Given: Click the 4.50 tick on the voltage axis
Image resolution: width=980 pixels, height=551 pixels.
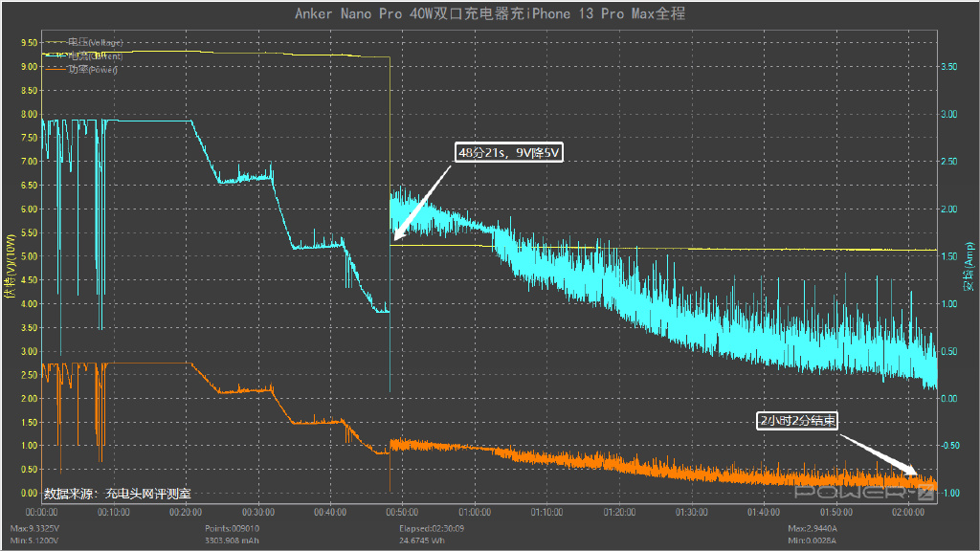Looking at the screenshot, I should [x=30, y=280].
